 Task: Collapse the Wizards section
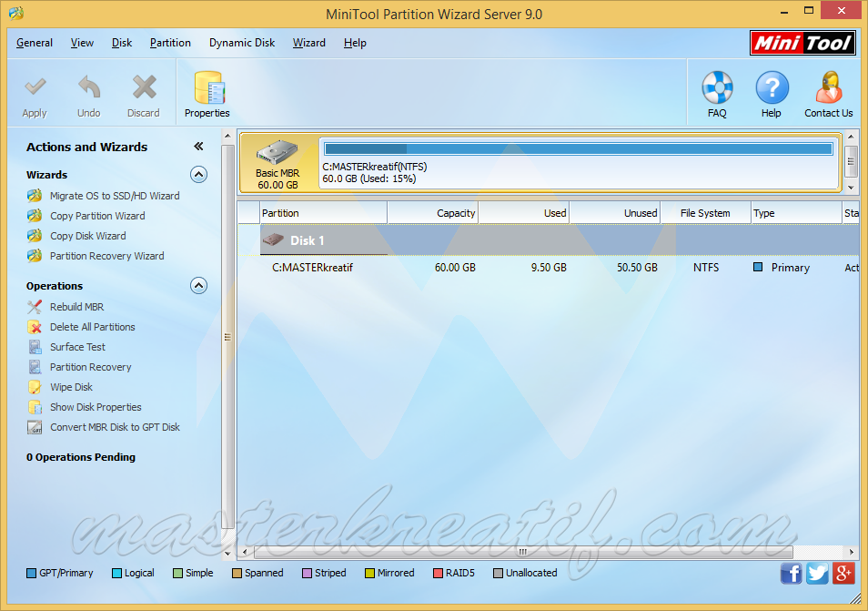[198, 175]
